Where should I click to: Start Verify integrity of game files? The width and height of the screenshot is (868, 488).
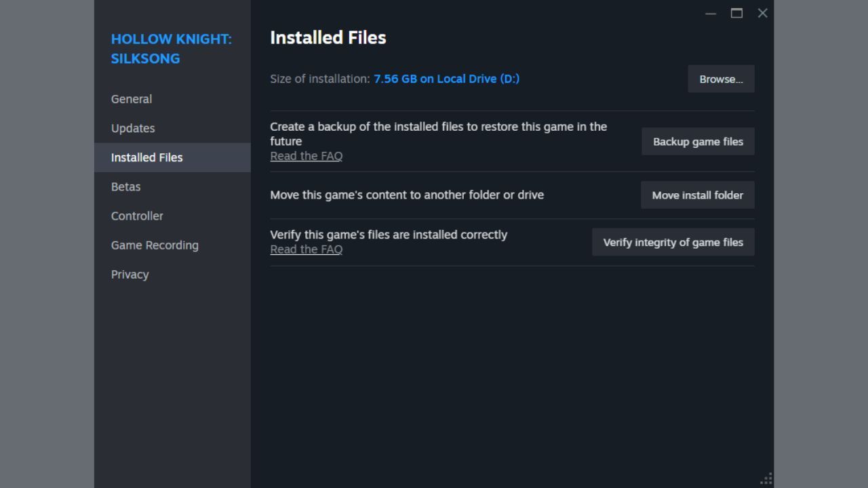click(x=673, y=242)
